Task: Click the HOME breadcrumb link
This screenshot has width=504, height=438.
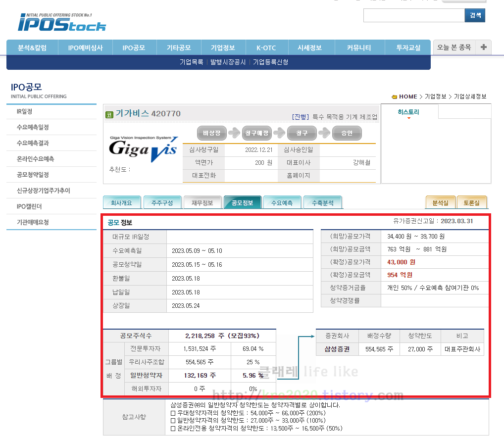Action: (408, 97)
